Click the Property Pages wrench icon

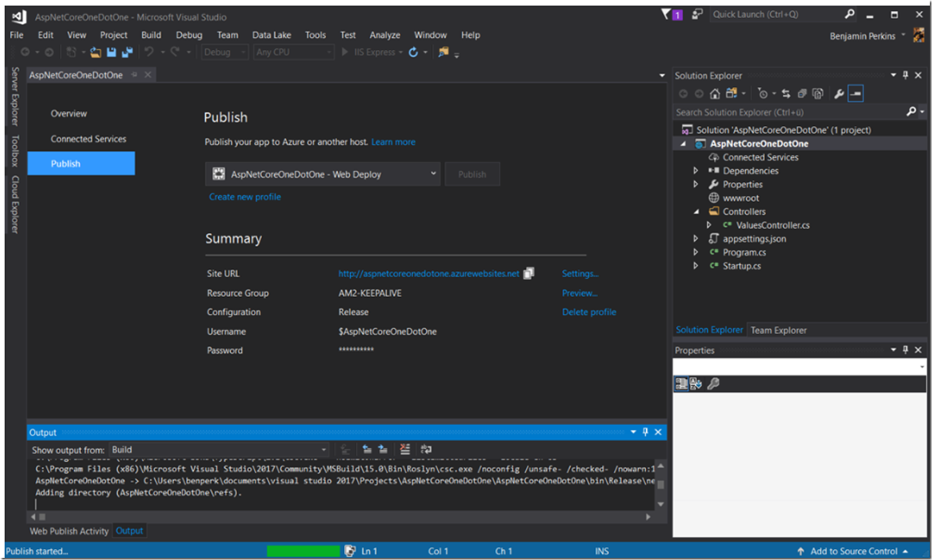(x=713, y=383)
